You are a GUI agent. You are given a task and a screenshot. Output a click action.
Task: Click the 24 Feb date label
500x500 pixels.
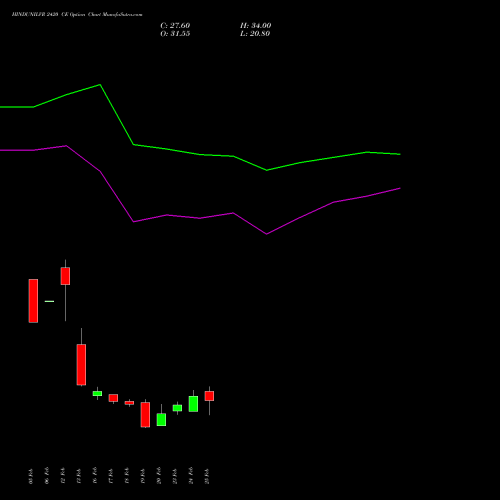(x=191, y=476)
